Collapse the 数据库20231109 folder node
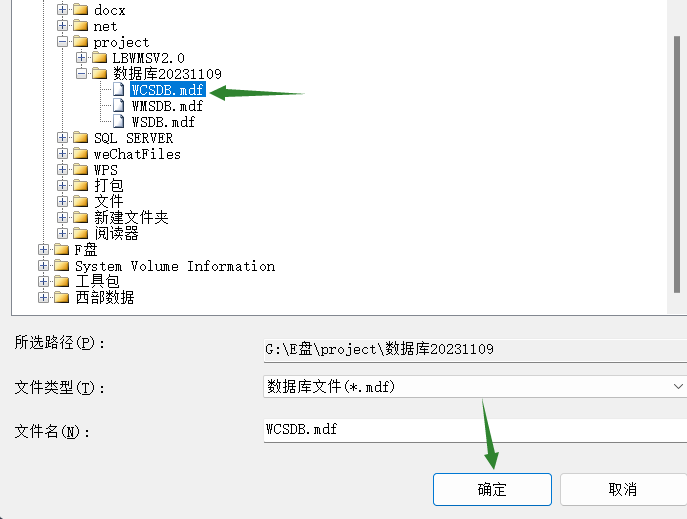 point(81,74)
